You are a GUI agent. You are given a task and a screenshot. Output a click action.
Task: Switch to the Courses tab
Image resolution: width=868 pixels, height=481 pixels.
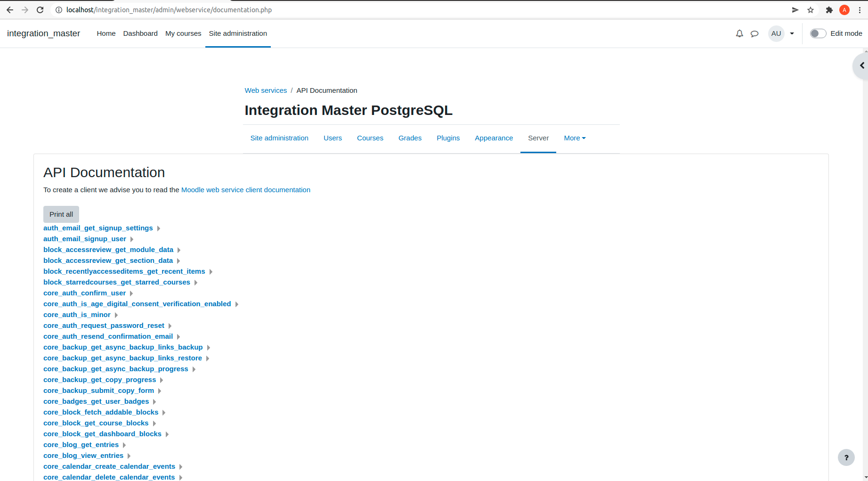pyautogui.click(x=370, y=138)
